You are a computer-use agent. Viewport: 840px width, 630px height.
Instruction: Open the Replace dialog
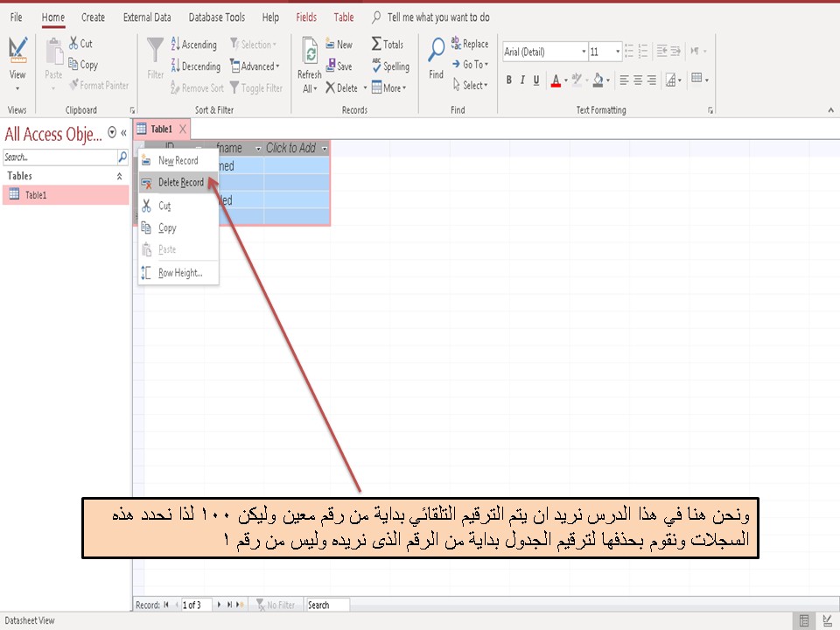click(470, 44)
